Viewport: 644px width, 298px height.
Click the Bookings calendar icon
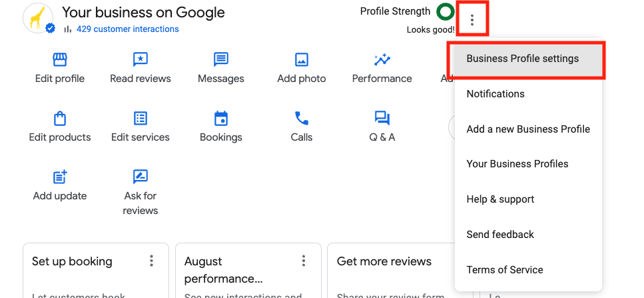click(x=221, y=119)
